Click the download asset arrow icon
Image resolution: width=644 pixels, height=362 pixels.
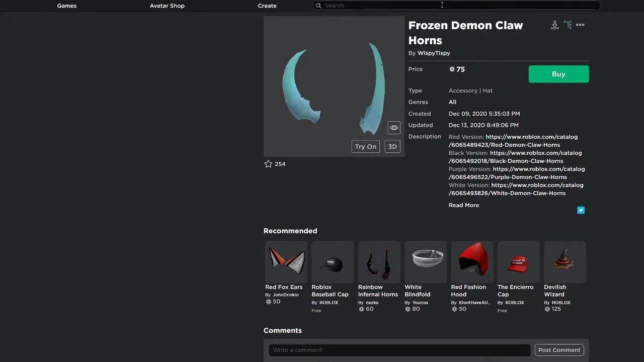pos(554,25)
